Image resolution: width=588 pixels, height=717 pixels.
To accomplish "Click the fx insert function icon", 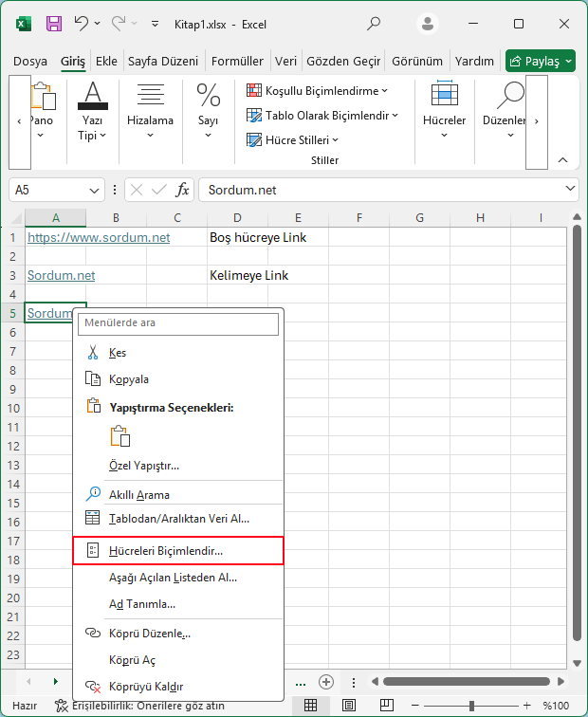I will click(x=182, y=190).
